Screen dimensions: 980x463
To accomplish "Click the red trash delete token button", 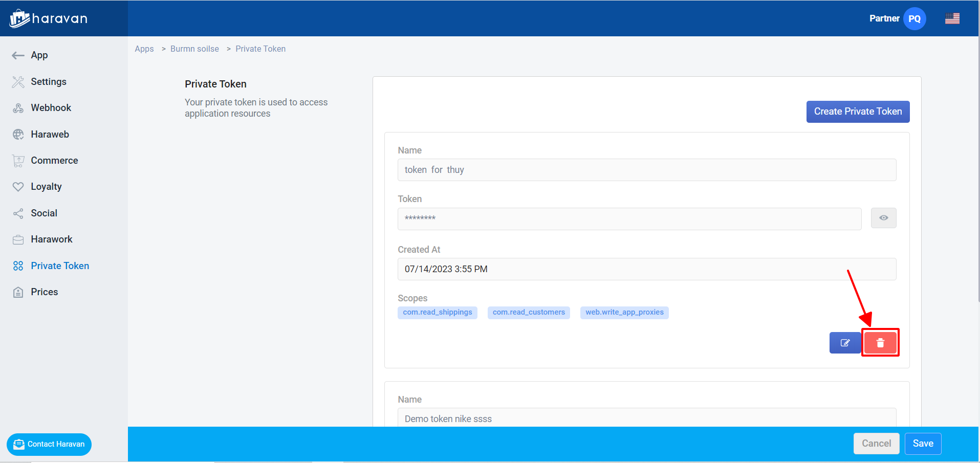I will (x=880, y=343).
